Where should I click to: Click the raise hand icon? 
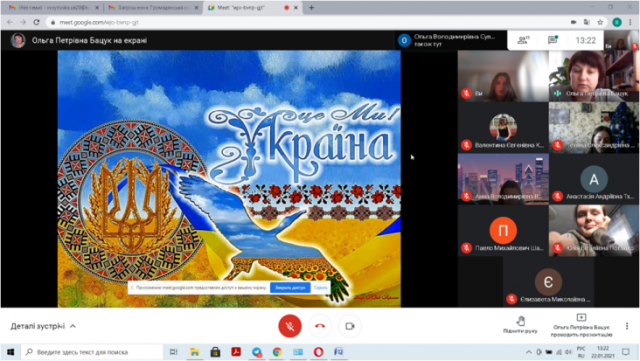(520, 321)
